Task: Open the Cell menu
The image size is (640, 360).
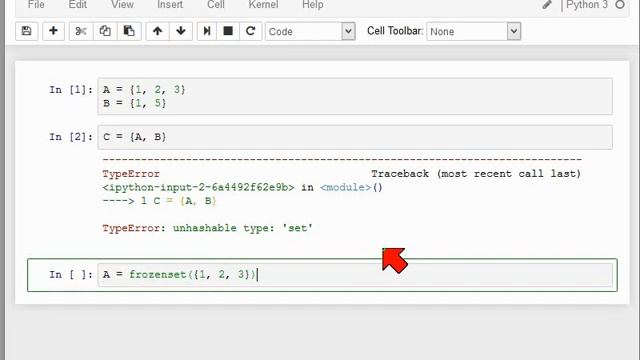Action: pyautogui.click(x=216, y=5)
